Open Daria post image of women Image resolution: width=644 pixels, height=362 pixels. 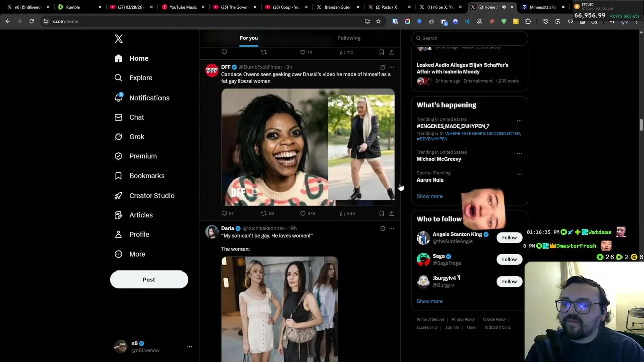[280, 309]
